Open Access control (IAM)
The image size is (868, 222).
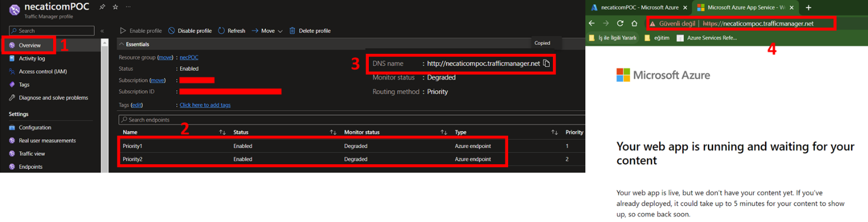(x=43, y=71)
